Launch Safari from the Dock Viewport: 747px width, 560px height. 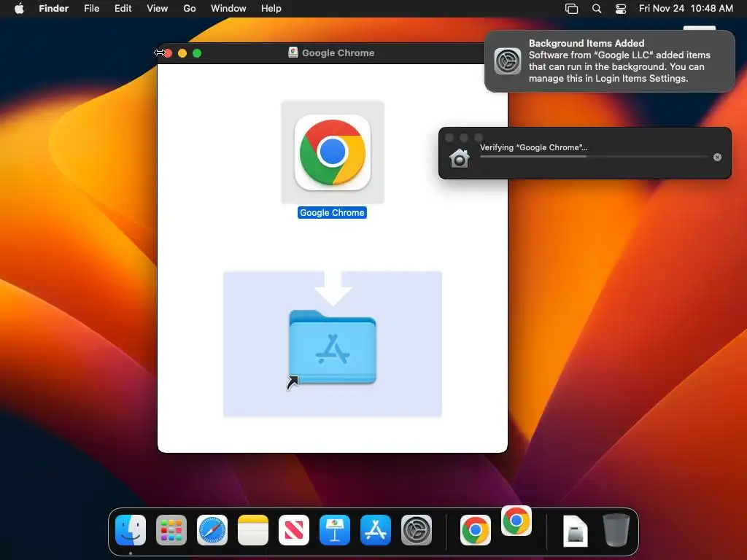(212, 530)
